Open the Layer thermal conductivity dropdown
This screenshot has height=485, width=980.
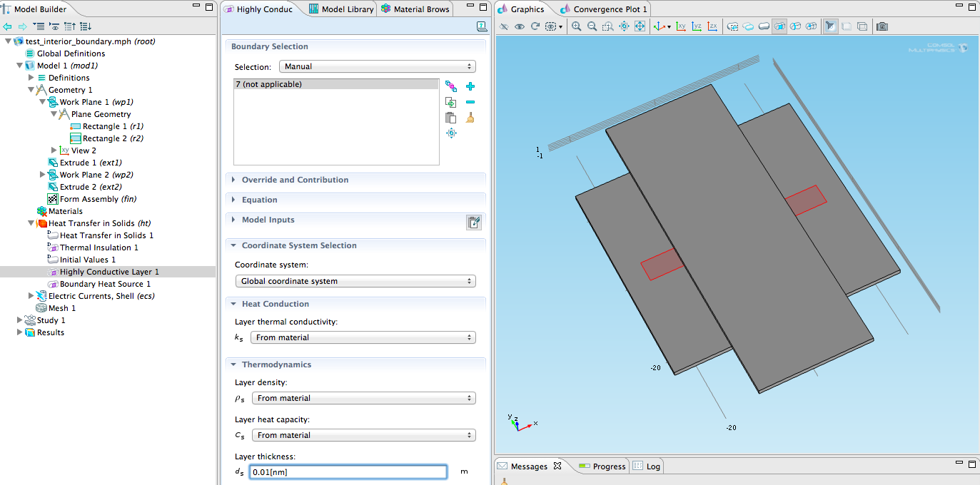pyautogui.click(x=364, y=337)
